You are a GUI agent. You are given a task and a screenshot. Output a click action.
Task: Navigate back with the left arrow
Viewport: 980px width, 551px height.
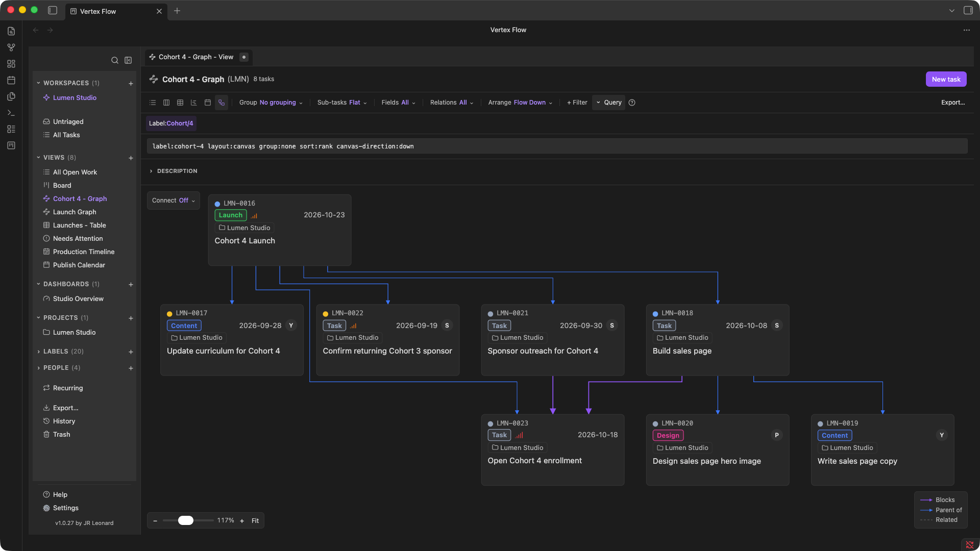(36, 30)
